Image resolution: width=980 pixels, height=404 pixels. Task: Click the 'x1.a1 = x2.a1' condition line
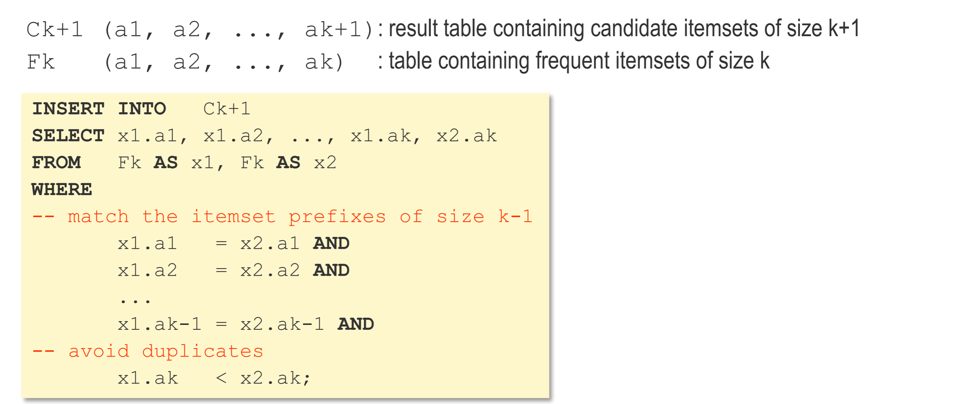click(233, 243)
